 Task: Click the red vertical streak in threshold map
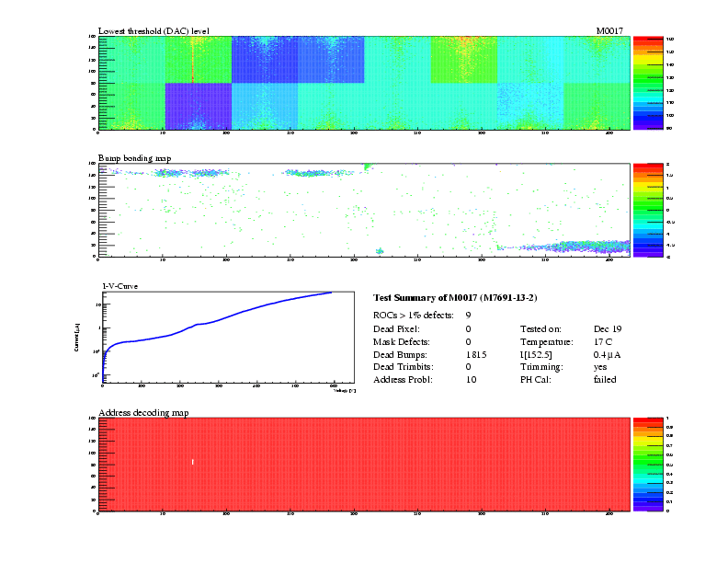193,61
